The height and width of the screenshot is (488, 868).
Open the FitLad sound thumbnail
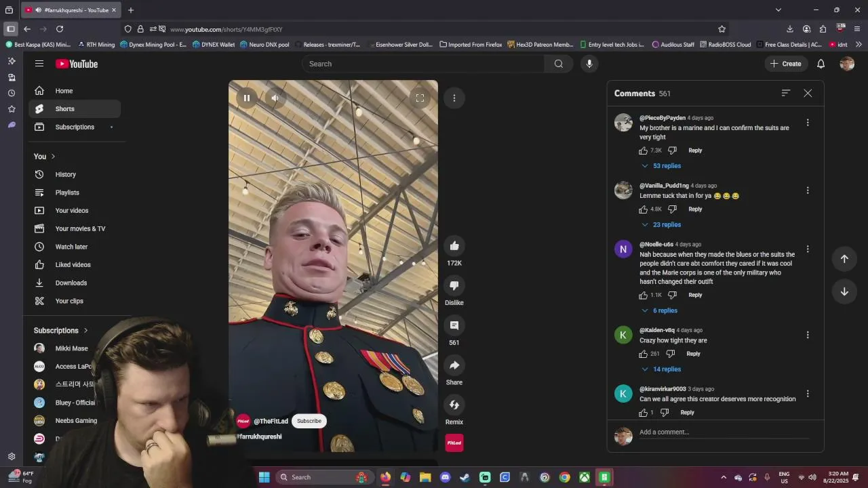[454, 443]
